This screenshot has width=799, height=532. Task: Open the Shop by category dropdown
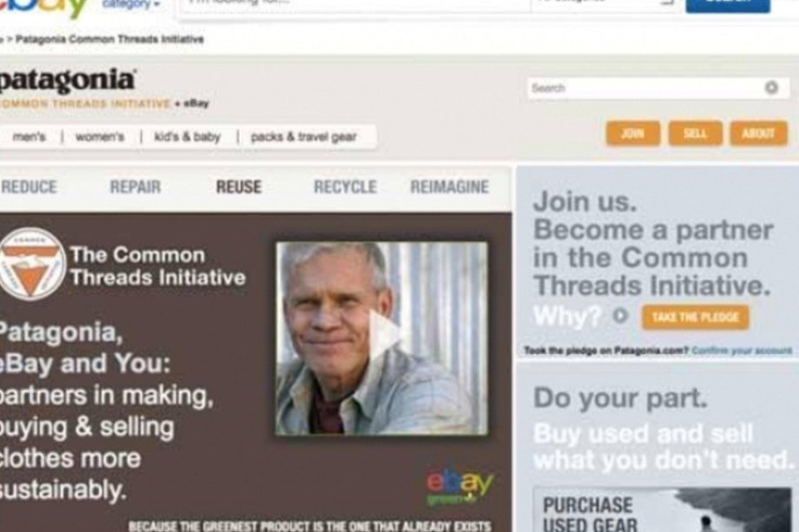click(131, 4)
